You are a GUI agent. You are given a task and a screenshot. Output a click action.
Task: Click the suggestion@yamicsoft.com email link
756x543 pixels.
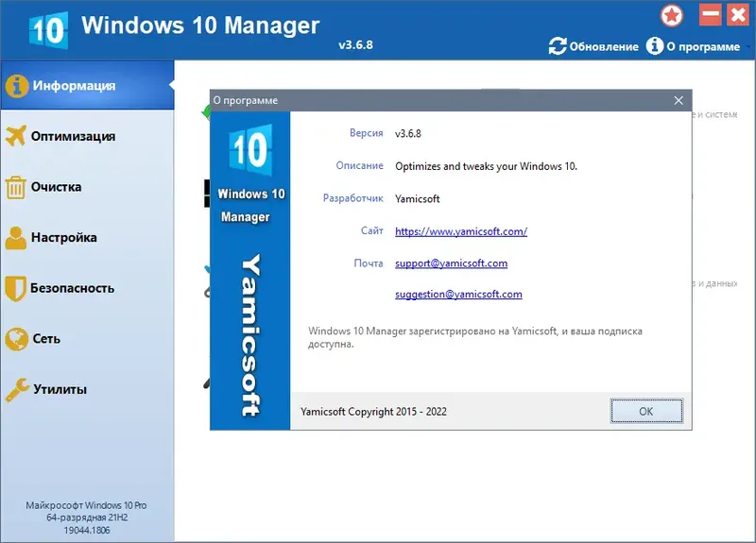(458, 294)
